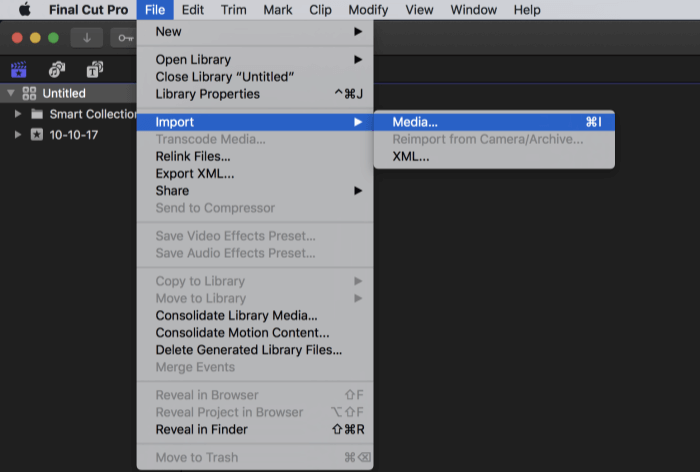Expand the Smart Collections folder
The image size is (700, 472).
click(x=17, y=114)
